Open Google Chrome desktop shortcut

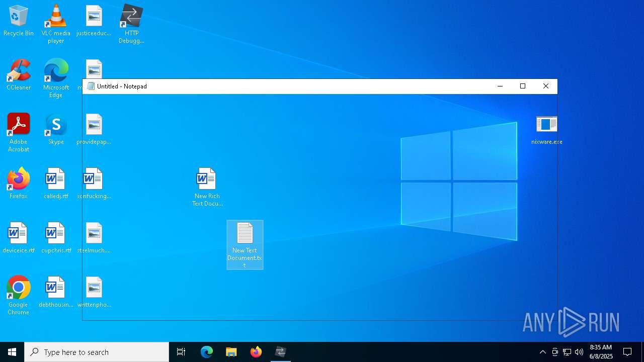coord(19,296)
